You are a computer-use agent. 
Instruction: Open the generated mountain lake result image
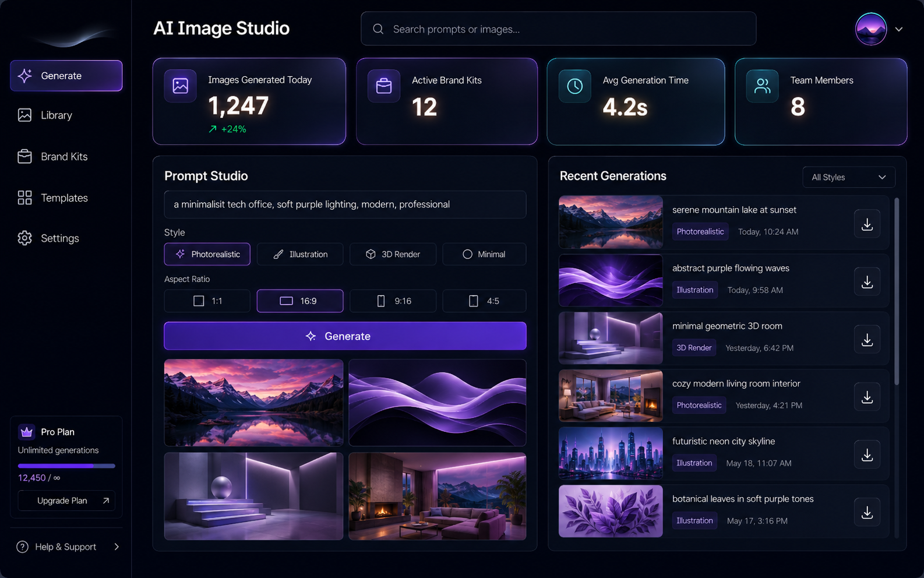253,403
